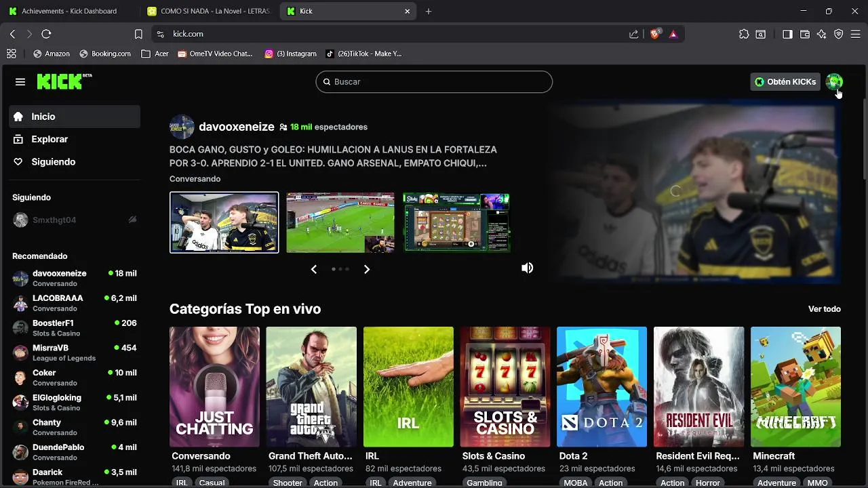
Task: Open recommended channel MisrraVB
Action: pos(75,352)
